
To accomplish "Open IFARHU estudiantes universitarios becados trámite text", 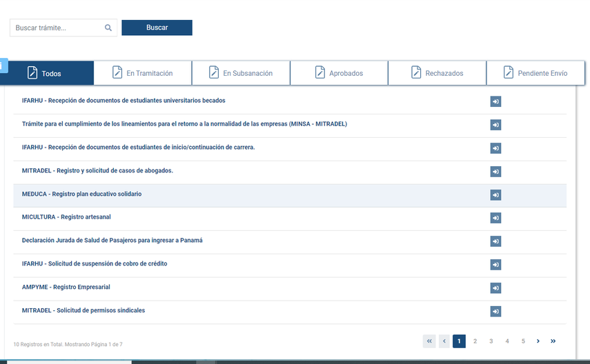I will click(124, 101).
